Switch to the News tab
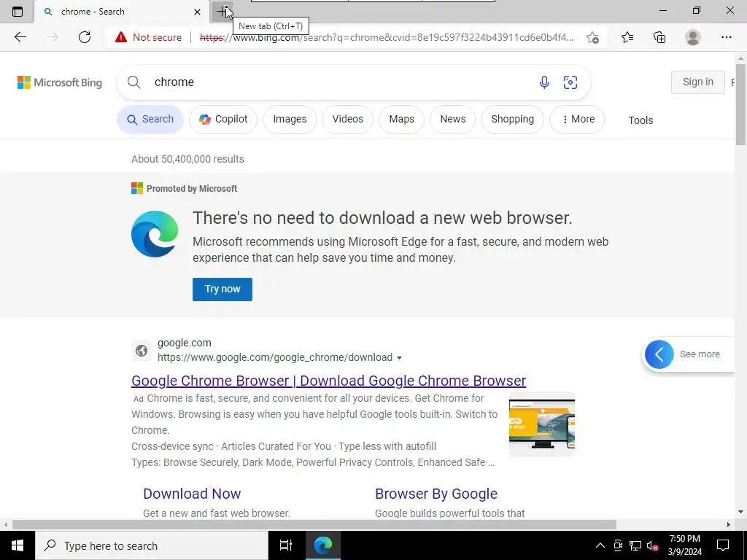 (x=452, y=119)
